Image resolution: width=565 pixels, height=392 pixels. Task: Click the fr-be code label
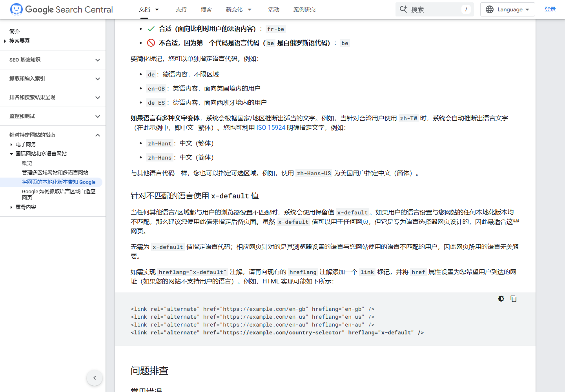(275, 29)
